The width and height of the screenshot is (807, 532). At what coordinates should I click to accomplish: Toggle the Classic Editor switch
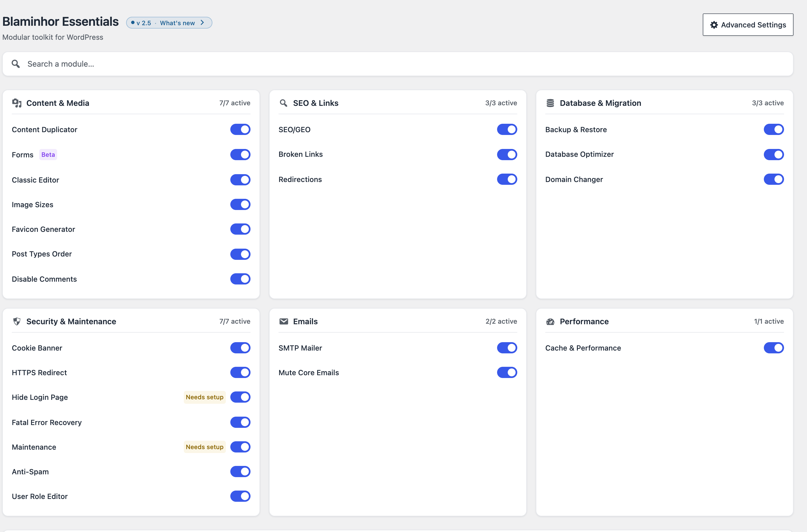click(x=240, y=179)
